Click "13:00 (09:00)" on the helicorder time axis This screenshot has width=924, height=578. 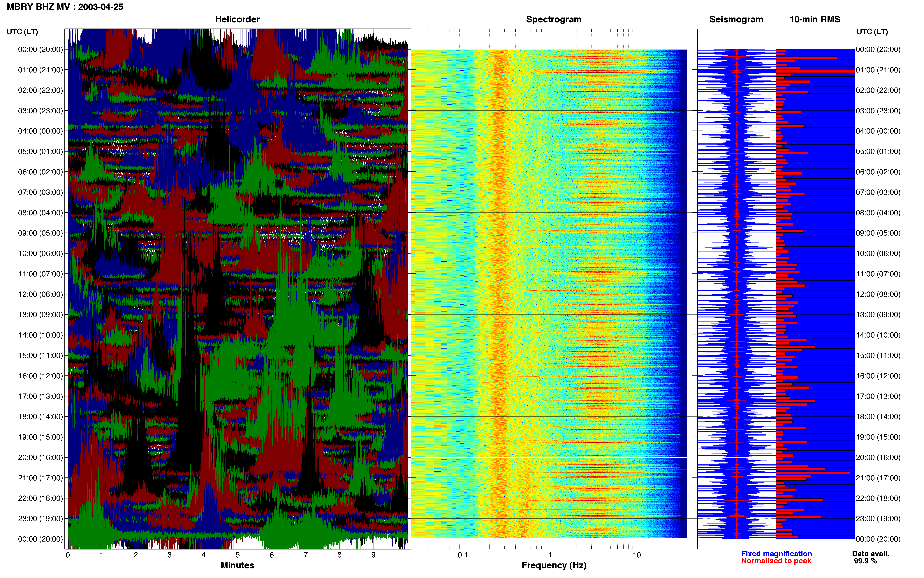point(41,315)
